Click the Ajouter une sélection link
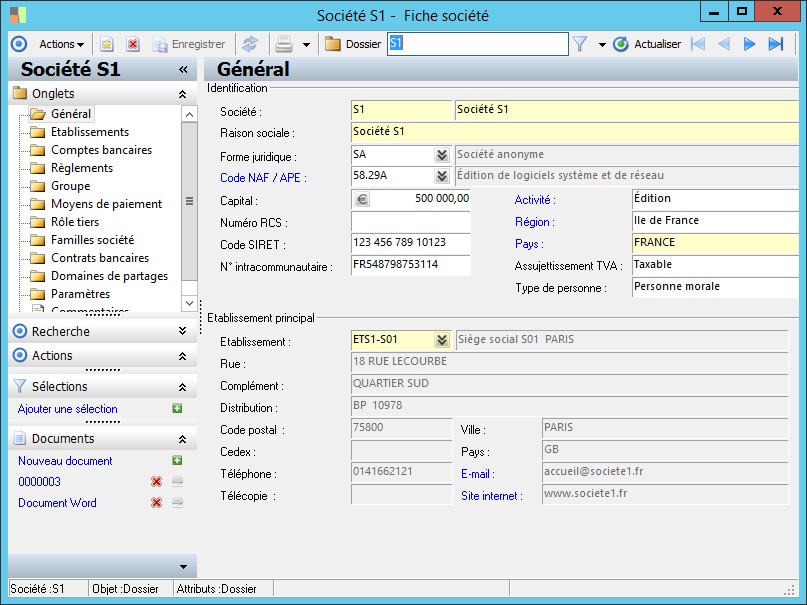The width and height of the screenshot is (807, 605). click(x=68, y=409)
